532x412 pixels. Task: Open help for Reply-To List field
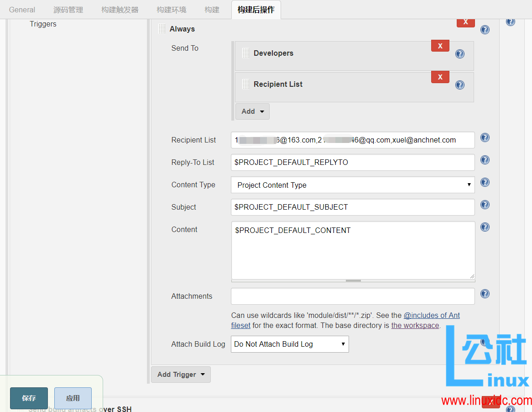(x=485, y=160)
